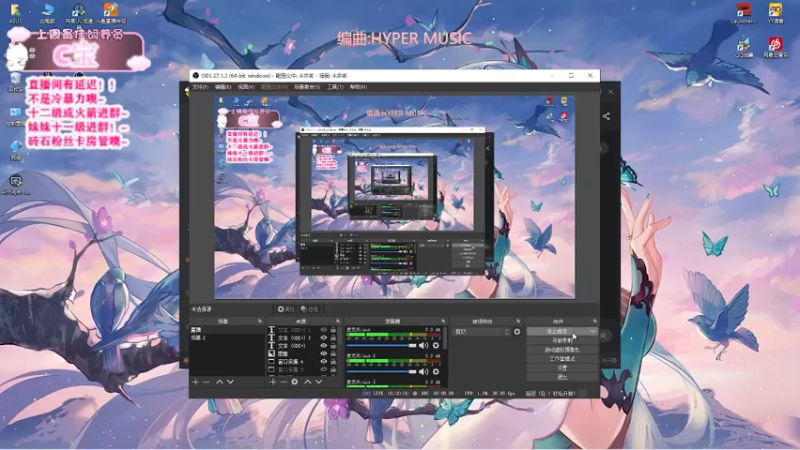Viewport: 800px width, 450px height.
Task: Pop out the scenes dock panel
Action: (260, 321)
